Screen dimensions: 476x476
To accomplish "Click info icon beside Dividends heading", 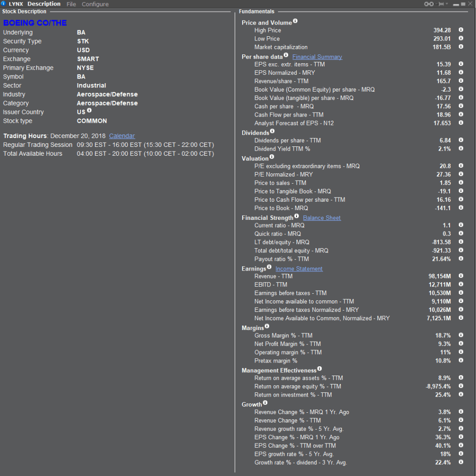I will click(272, 131).
